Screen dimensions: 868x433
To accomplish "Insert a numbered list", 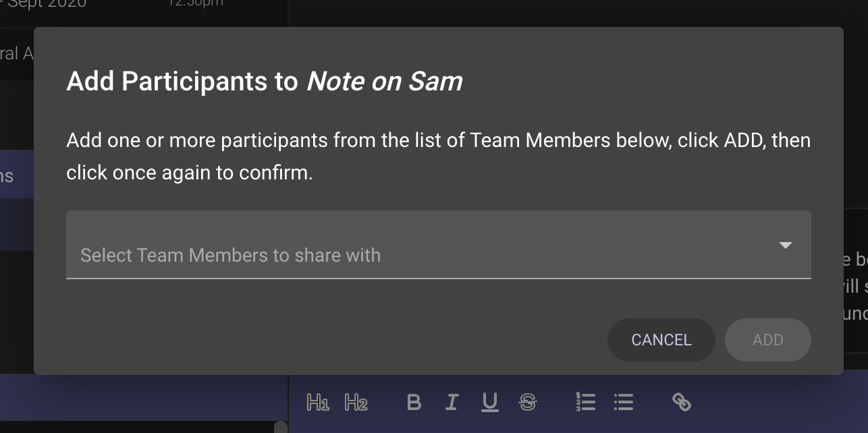I will (x=585, y=403).
